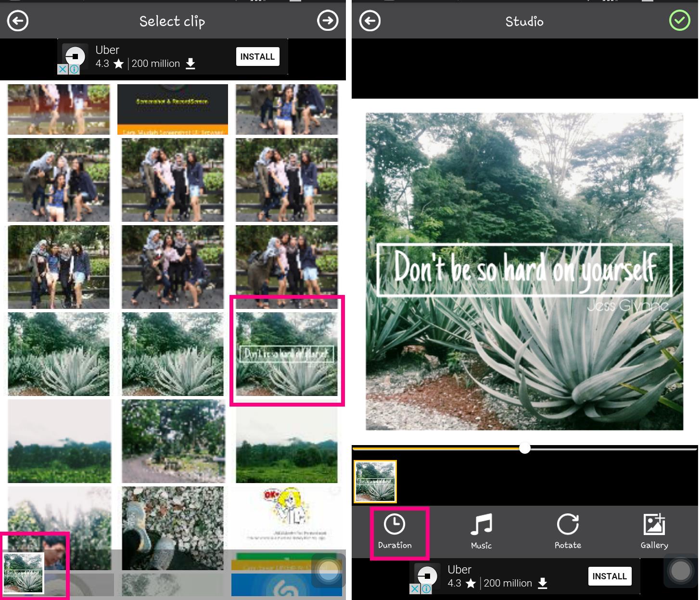
Task: Open ad info icon on Select clip screen
Action: (x=74, y=69)
